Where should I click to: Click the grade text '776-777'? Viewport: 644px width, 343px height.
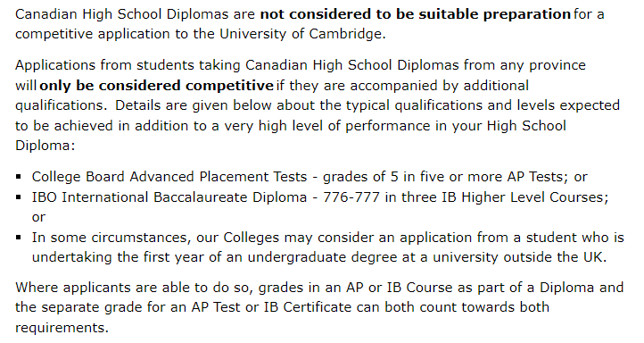351,197
